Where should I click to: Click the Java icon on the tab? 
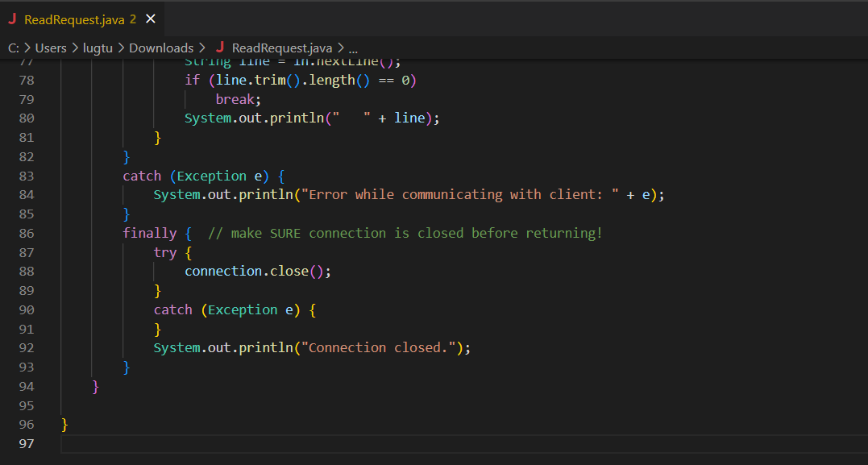[12, 19]
